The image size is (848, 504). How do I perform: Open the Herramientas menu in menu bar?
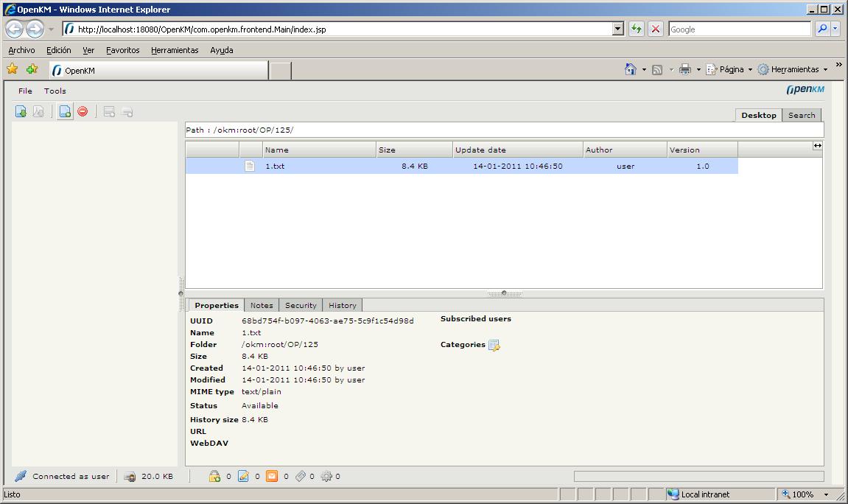tap(175, 50)
